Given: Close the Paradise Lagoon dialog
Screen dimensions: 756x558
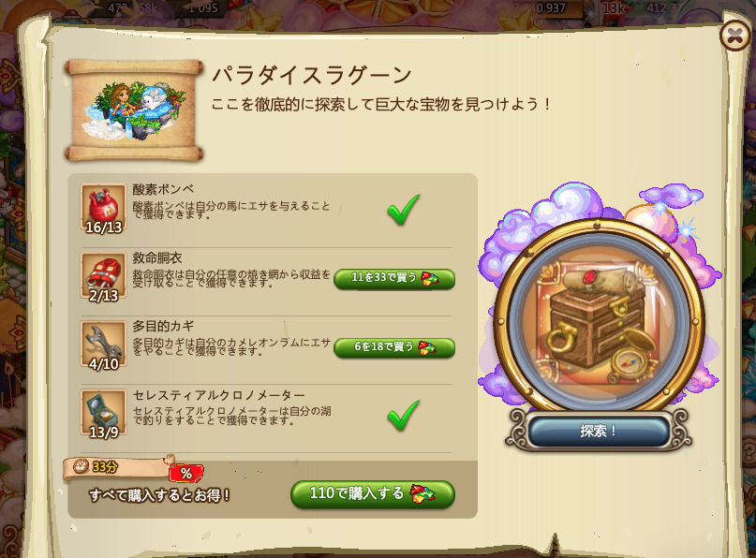Looking at the screenshot, I should [734, 36].
